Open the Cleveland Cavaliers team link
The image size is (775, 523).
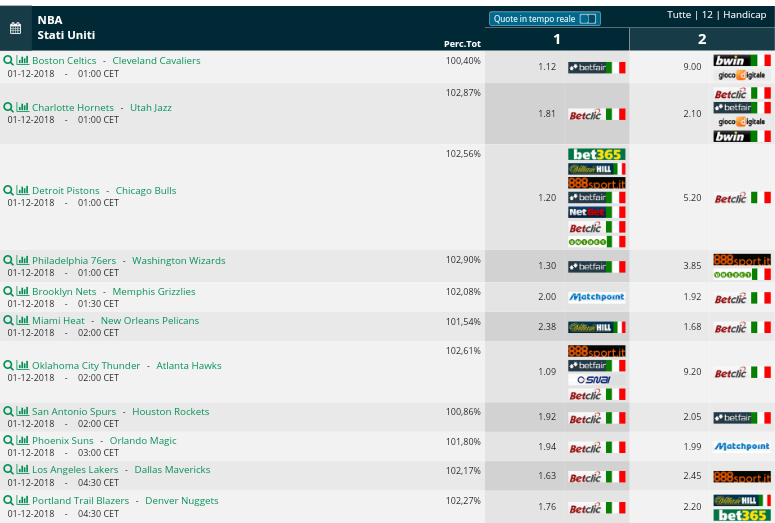click(x=156, y=60)
